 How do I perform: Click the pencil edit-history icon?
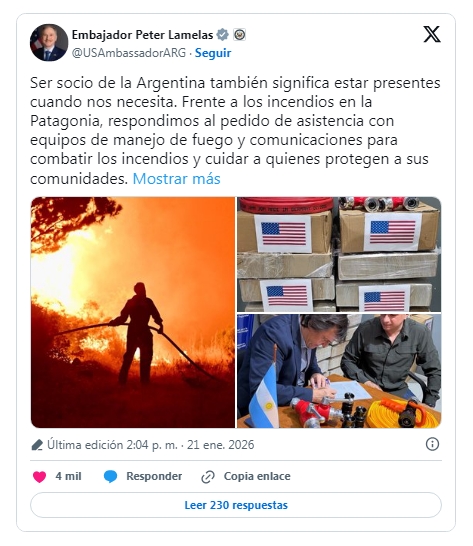[x=37, y=445]
